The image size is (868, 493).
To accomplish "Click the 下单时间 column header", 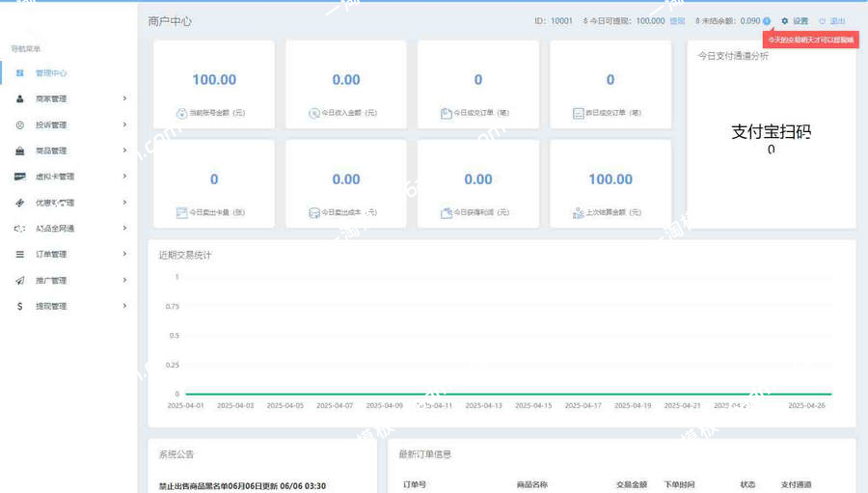I will point(679,484).
